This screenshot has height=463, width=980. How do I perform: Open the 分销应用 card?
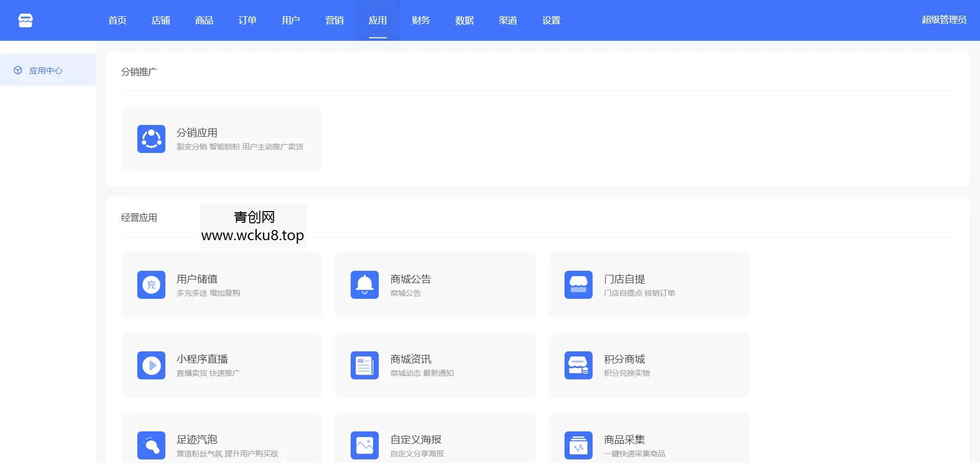tap(221, 139)
